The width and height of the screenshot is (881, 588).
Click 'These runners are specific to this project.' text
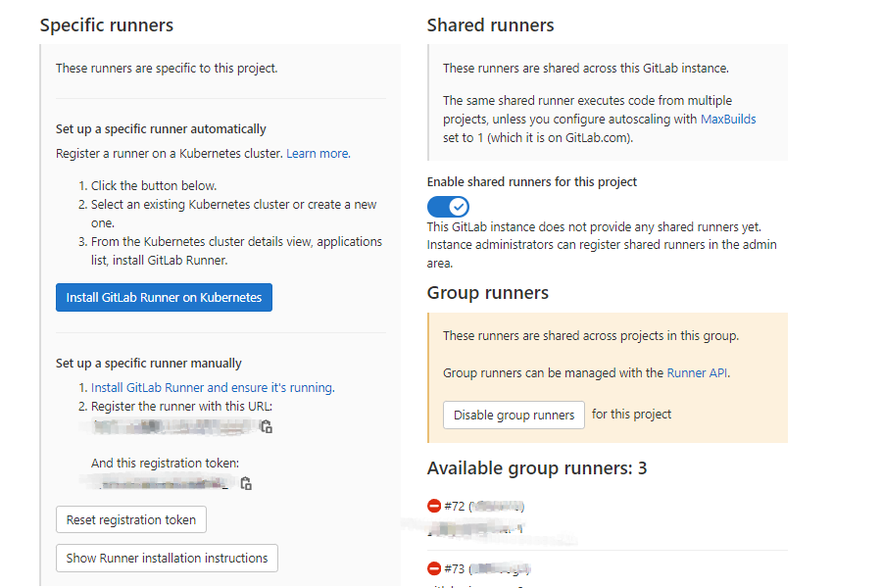click(x=167, y=68)
